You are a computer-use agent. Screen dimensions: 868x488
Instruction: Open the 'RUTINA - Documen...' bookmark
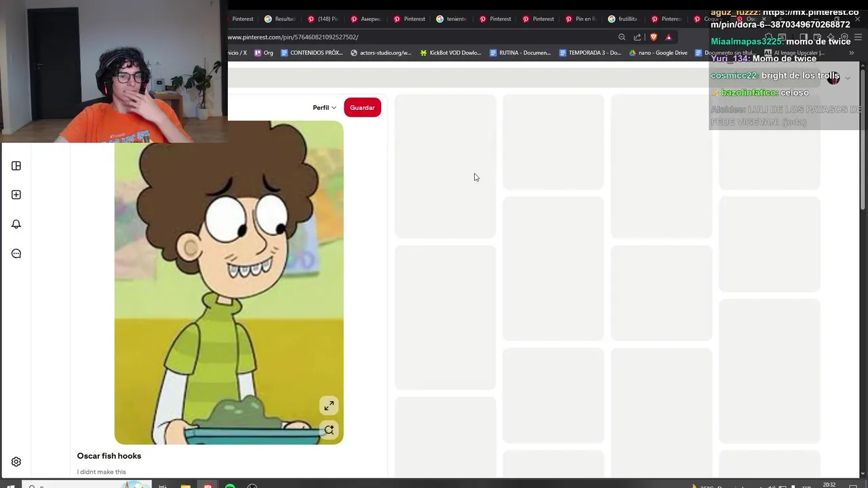point(520,53)
